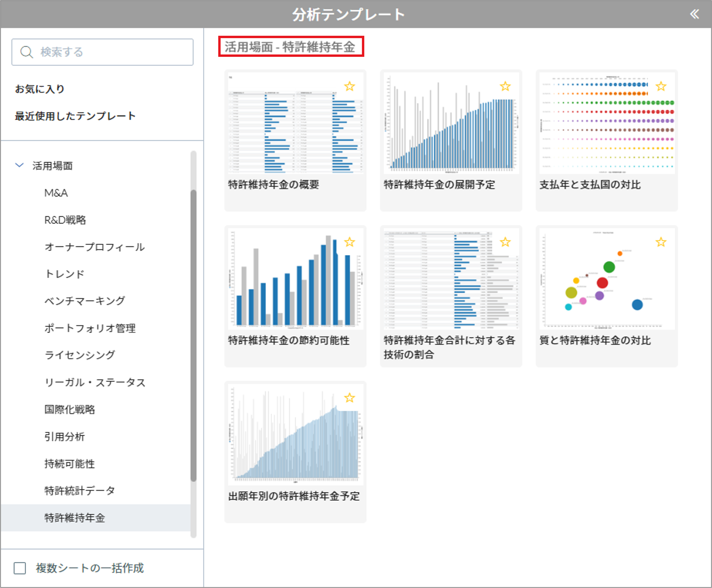The width and height of the screenshot is (712, 588).
Task: Open お気に入り list
Action: coord(40,89)
